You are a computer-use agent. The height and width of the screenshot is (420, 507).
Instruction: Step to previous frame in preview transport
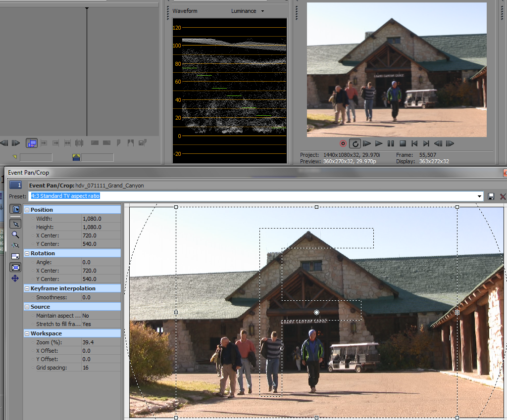438,143
